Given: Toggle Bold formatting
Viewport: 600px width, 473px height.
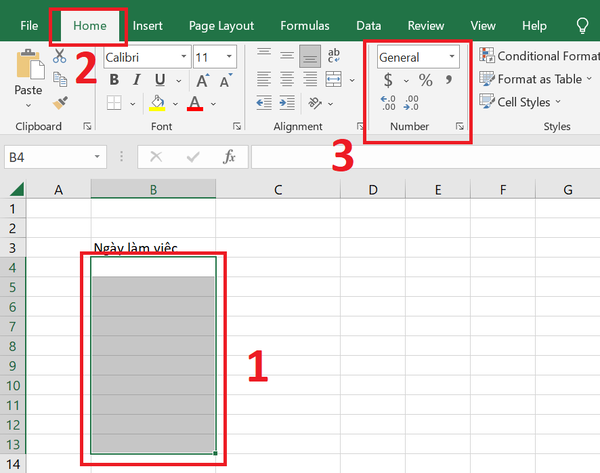Looking at the screenshot, I should [114, 80].
